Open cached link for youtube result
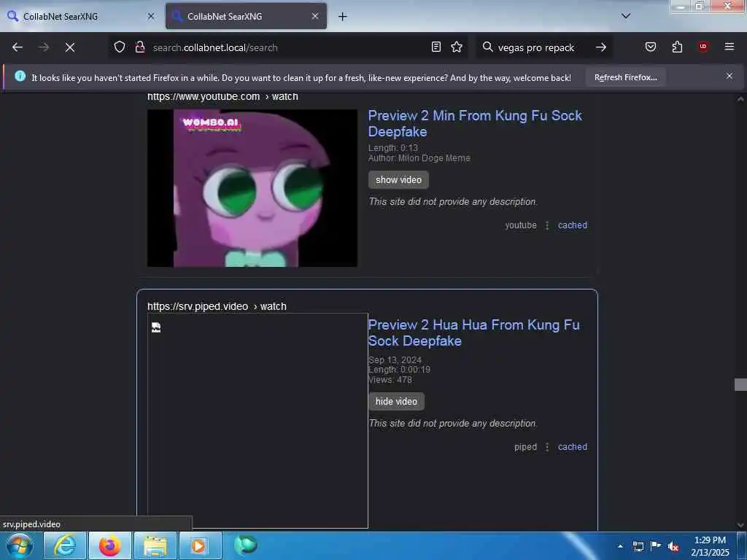Image resolution: width=747 pixels, height=560 pixels. point(573,225)
